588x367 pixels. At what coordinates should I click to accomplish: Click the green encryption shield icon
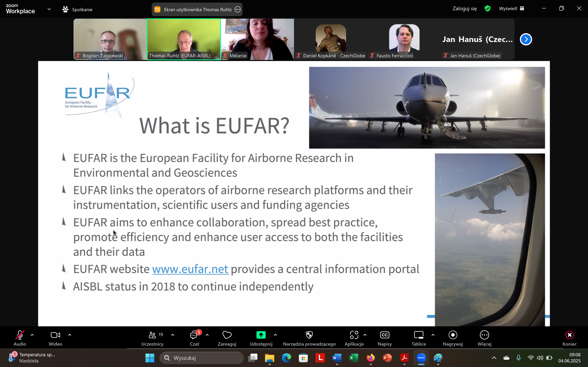[487, 9]
